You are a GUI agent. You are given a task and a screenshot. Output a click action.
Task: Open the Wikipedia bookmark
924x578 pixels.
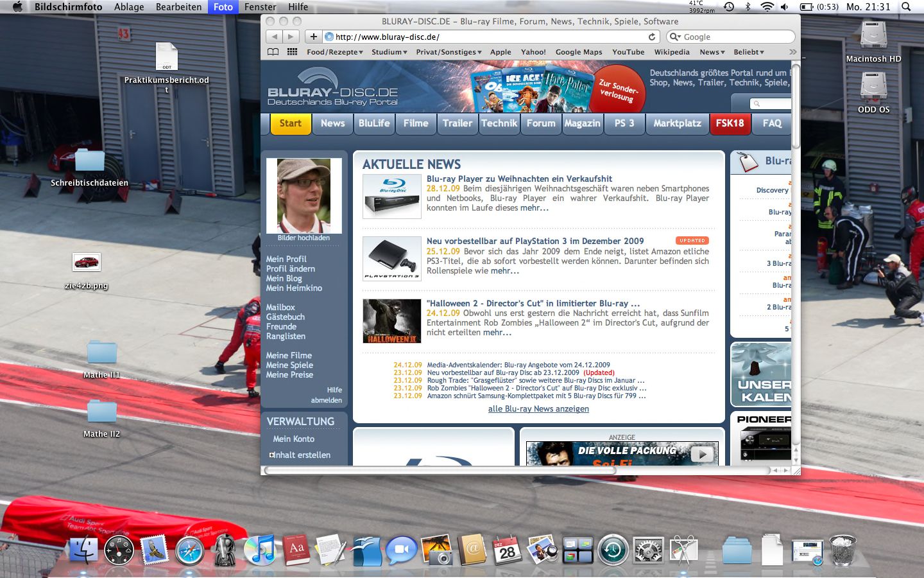point(672,52)
